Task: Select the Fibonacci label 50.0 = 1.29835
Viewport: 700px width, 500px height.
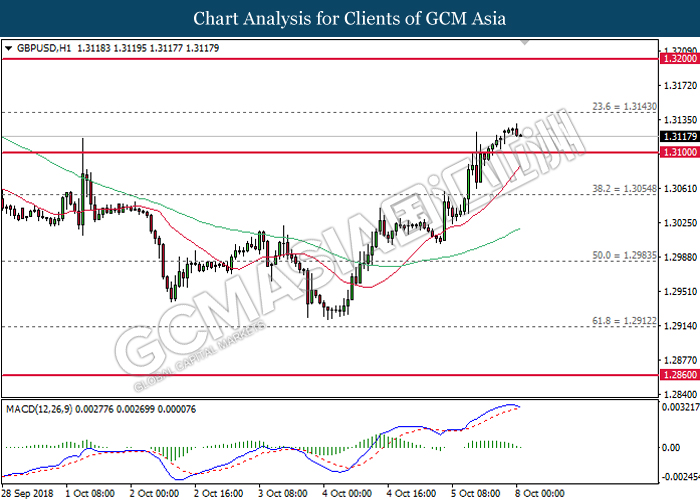Action: [x=624, y=255]
